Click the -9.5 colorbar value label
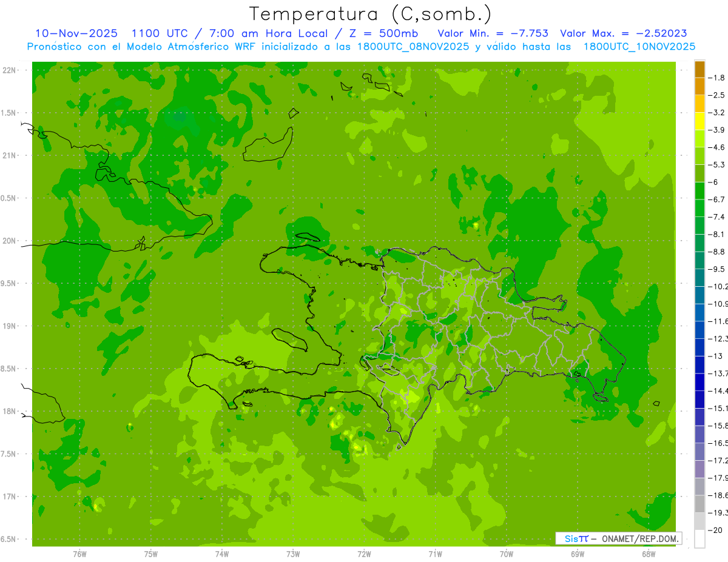728x562 pixels. pos(717,269)
